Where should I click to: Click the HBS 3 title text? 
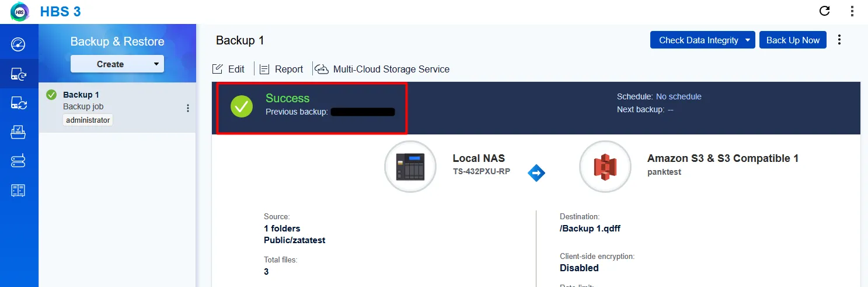60,11
